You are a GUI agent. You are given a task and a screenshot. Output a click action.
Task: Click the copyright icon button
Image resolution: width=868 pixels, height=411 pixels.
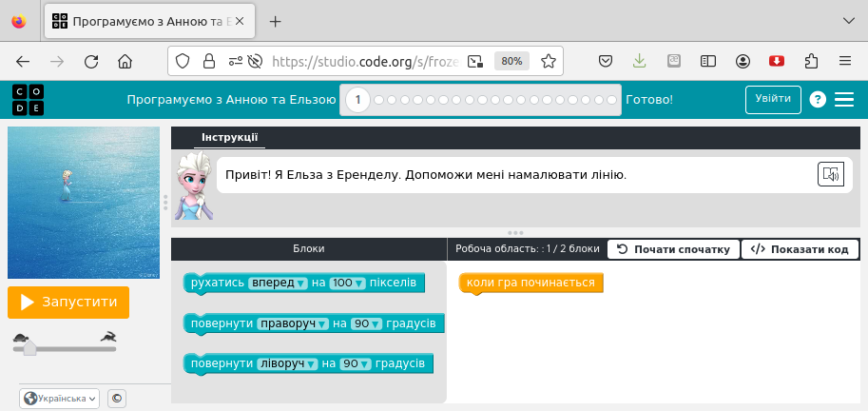tap(117, 399)
